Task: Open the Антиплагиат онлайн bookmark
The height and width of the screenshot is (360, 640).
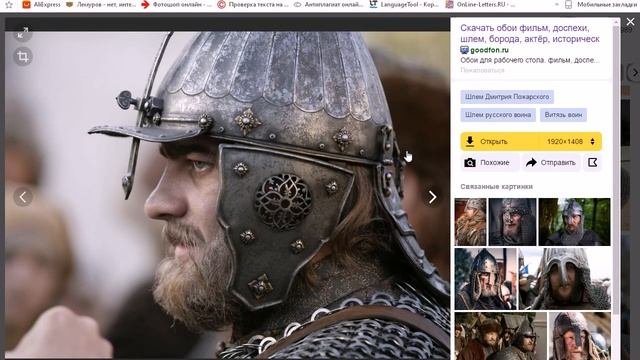Action: (x=328, y=4)
